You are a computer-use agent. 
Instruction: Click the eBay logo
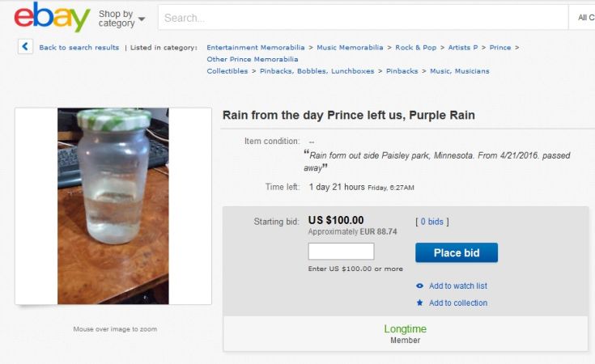[x=52, y=17]
